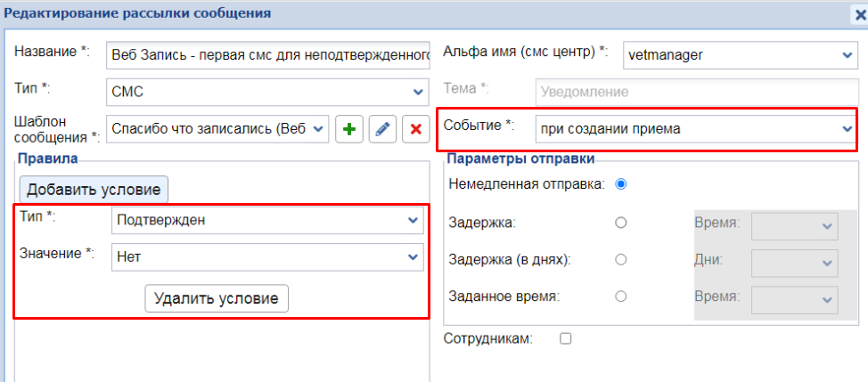
Task: Click the green plus add template icon
Action: (349, 129)
